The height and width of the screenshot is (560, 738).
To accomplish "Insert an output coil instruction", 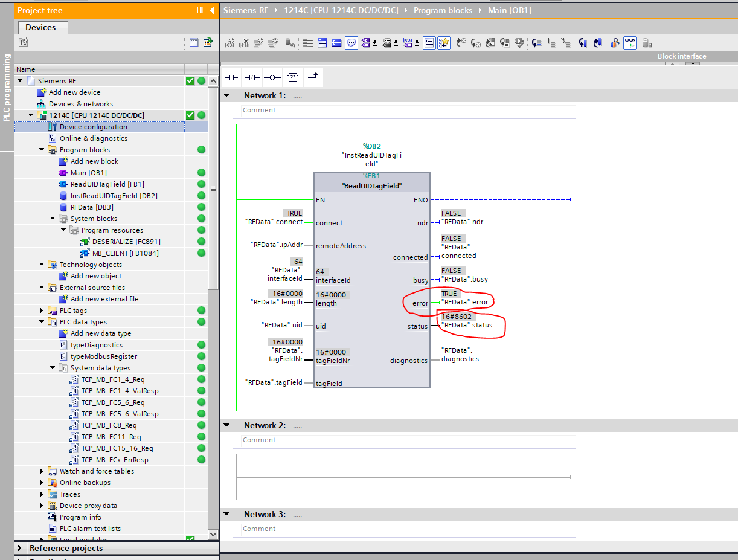I will point(272,77).
